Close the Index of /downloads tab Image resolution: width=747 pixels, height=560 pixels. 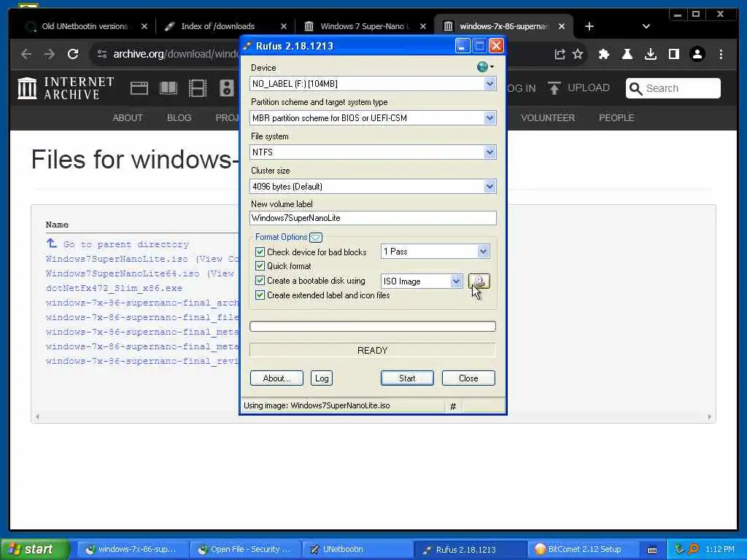point(284,26)
